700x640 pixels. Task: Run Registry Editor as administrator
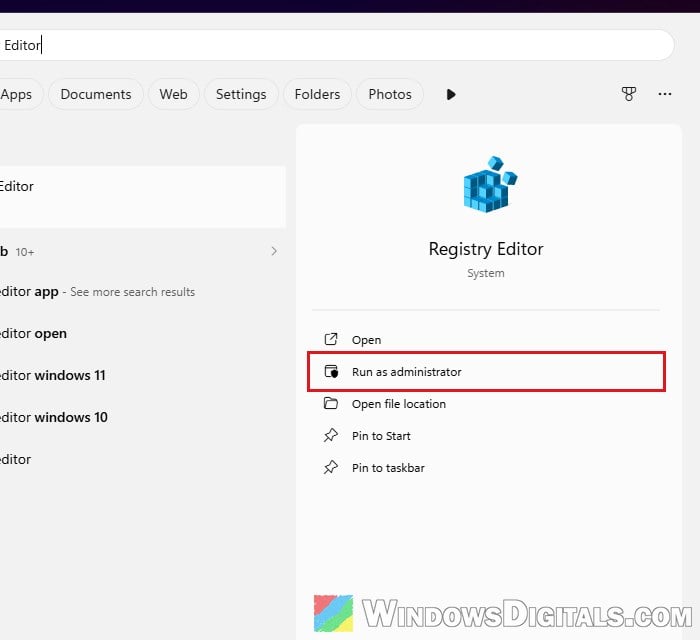click(x=487, y=372)
